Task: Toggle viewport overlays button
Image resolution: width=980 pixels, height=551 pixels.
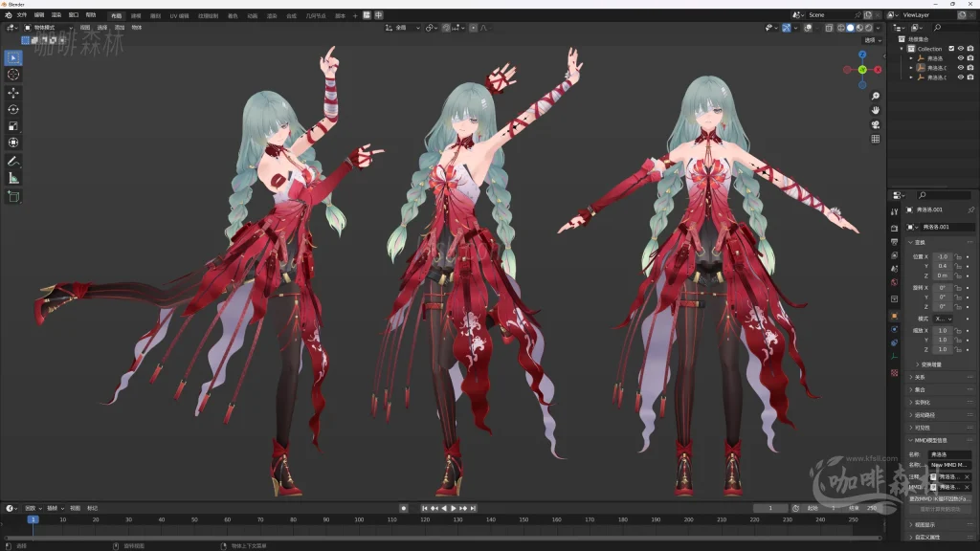Action: 808,28
